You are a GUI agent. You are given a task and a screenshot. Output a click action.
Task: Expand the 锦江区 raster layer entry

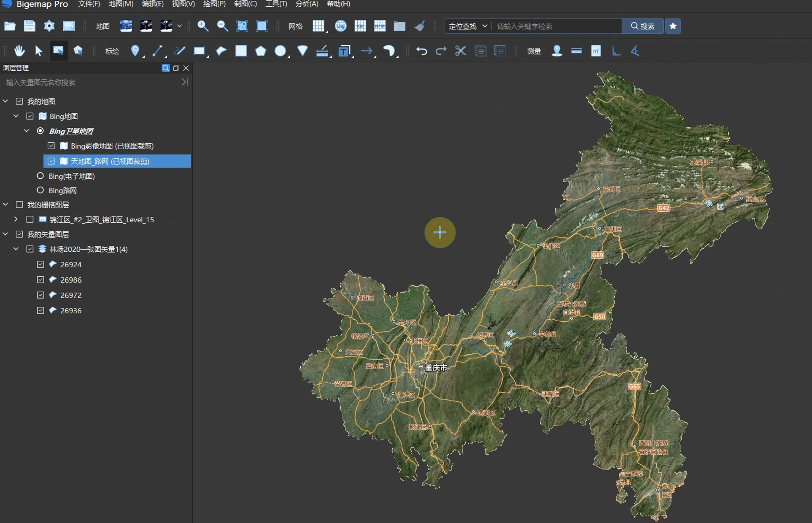coord(16,219)
